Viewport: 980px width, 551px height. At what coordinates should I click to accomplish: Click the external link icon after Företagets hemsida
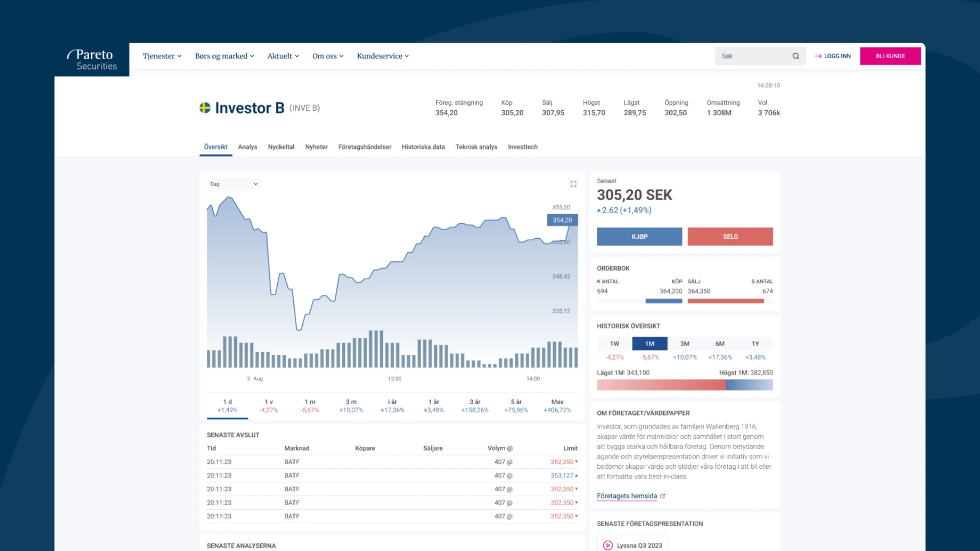click(x=663, y=496)
